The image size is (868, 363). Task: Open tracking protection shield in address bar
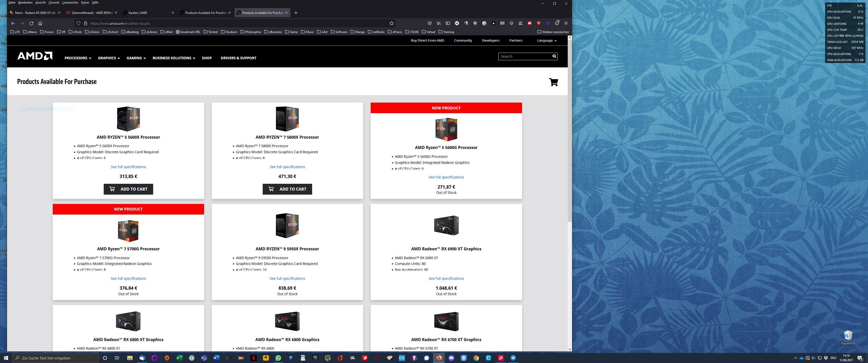[78, 23]
